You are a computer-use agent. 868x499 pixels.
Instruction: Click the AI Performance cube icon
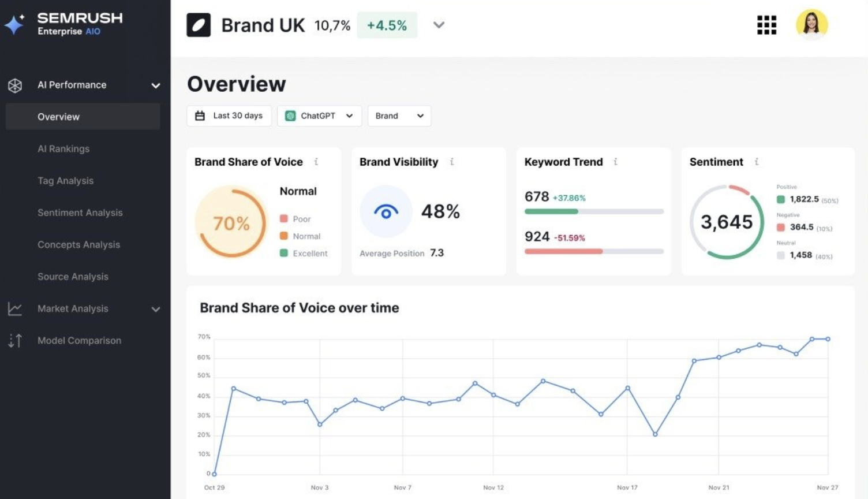[15, 85]
